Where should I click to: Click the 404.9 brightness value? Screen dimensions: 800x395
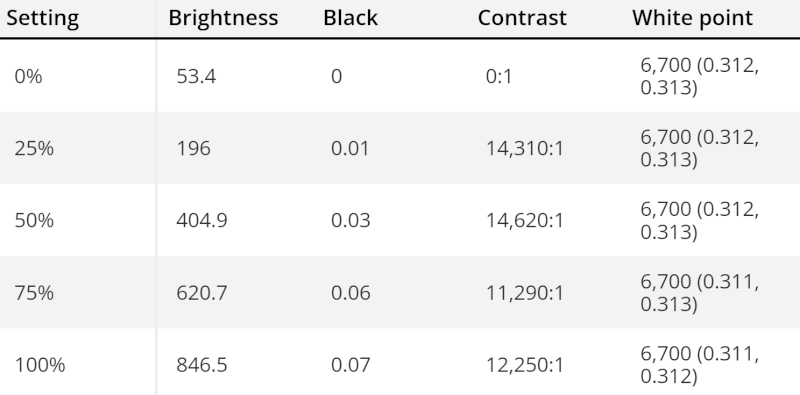point(202,220)
